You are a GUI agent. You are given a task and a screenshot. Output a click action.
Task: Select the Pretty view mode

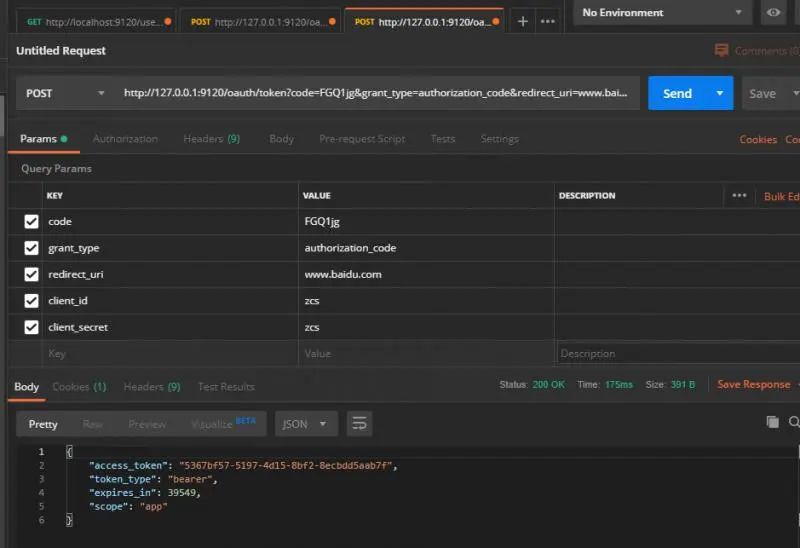click(43, 424)
